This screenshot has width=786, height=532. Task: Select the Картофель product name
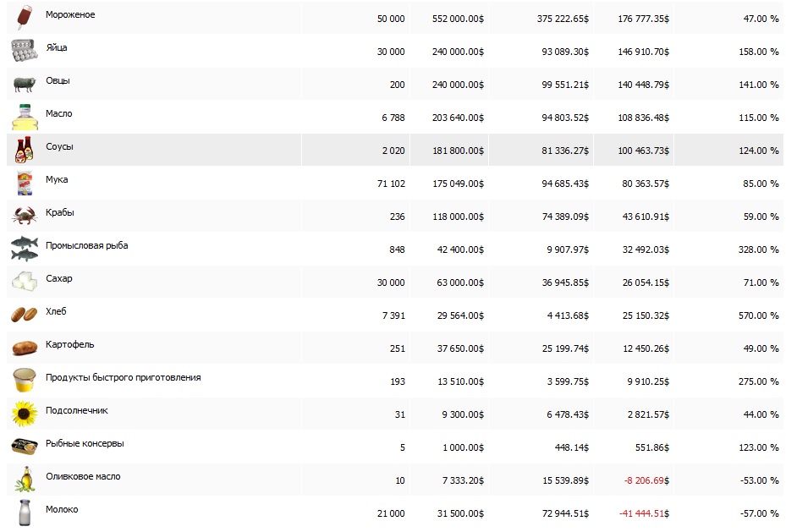(69, 345)
